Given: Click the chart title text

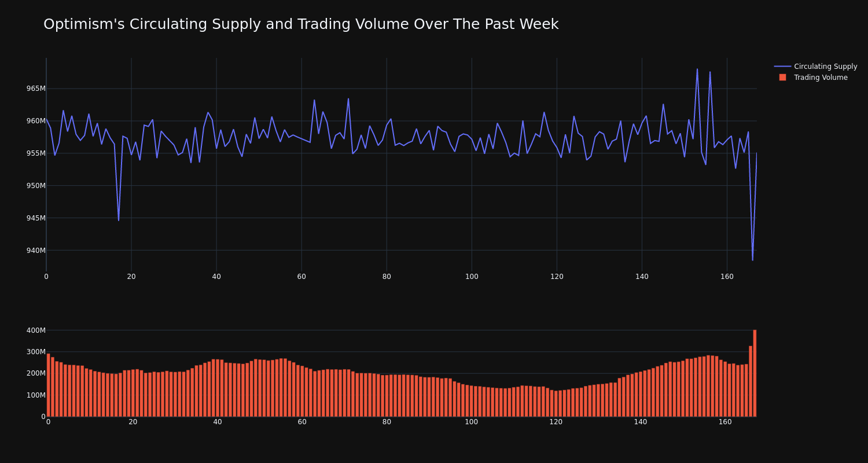Looking at the screenshot, I should (301, 24).
